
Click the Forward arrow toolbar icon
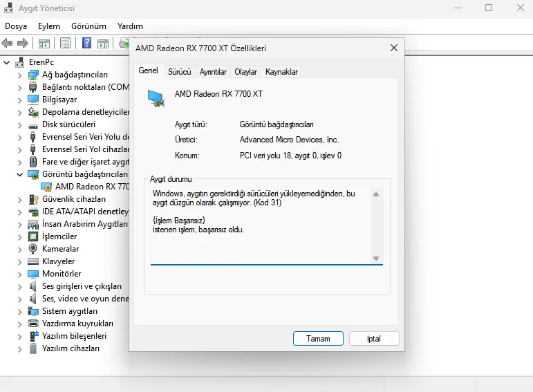[22, 43]
